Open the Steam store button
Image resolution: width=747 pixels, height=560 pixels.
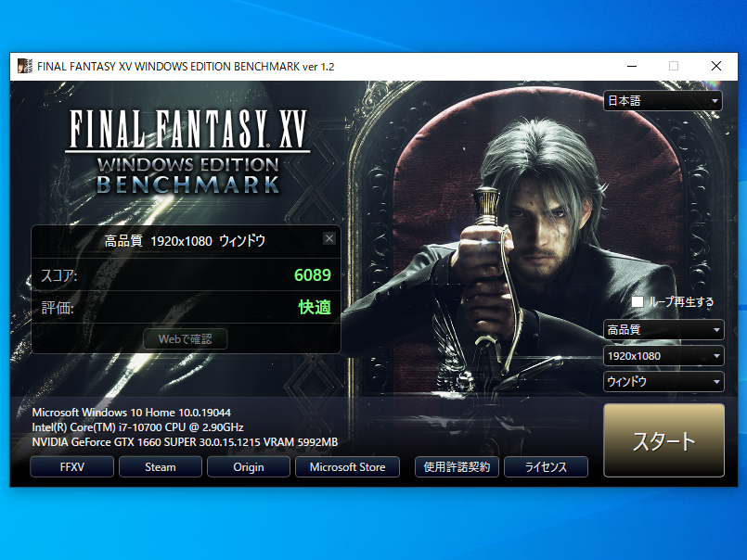coord(160,467)
